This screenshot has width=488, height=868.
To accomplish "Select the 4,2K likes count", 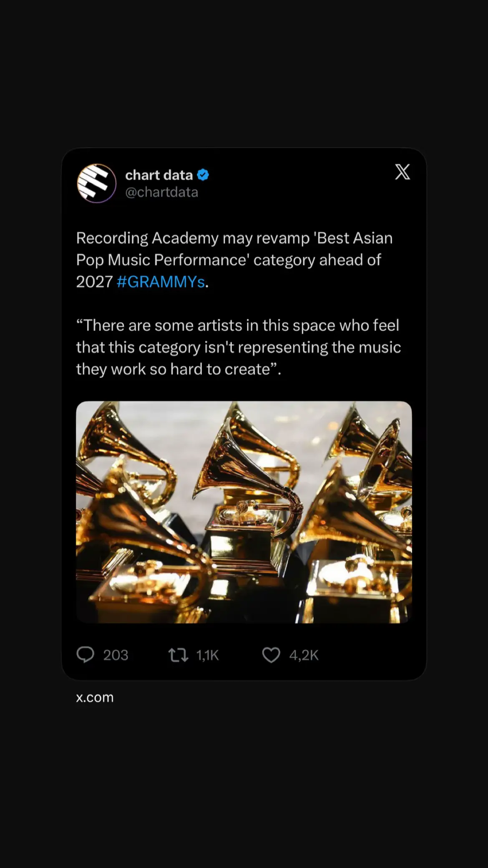I will coord(304,655).
